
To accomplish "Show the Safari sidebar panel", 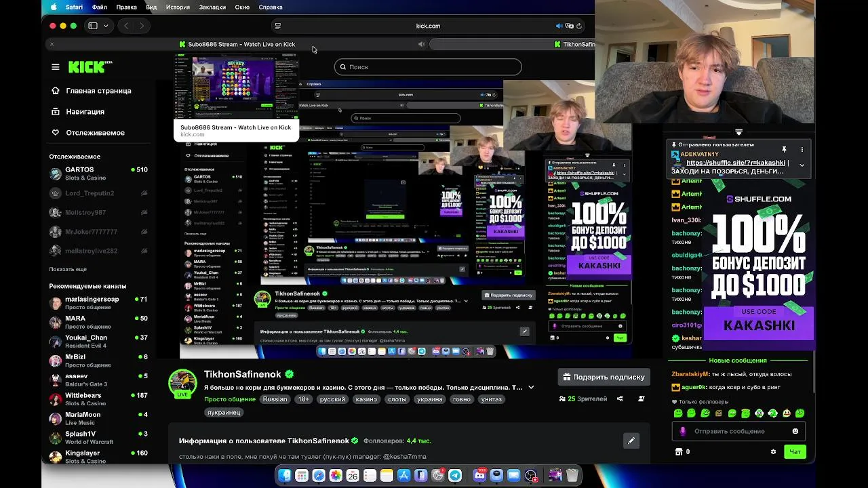I will click(93, 26).
